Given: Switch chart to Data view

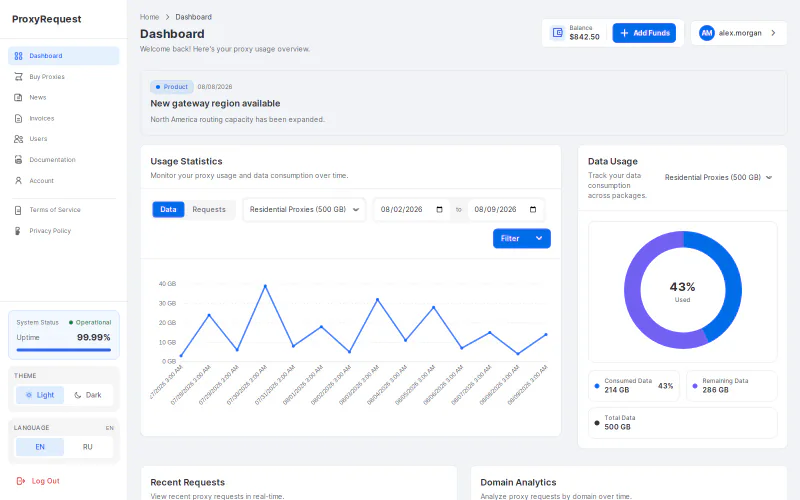Looking at the screenshot, I should (x=168, y=209).
